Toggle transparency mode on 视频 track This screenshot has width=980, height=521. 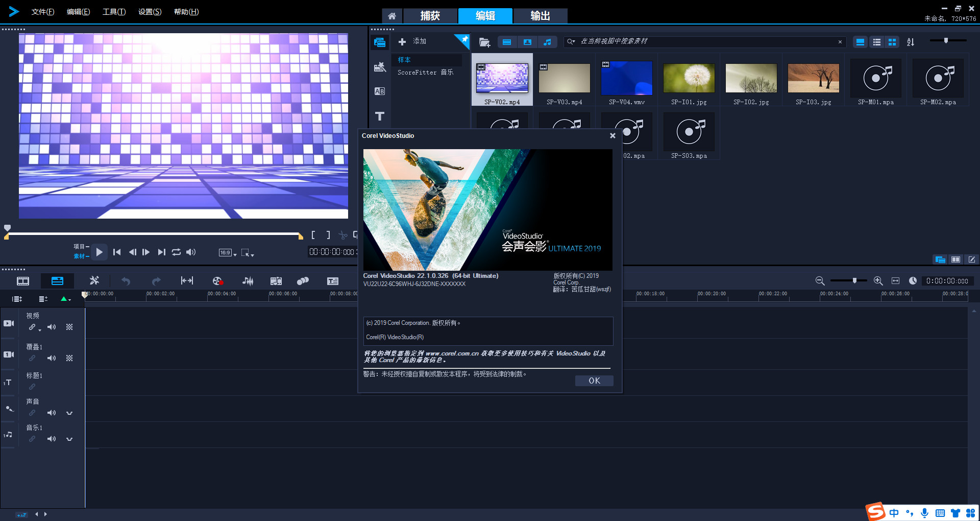[x=69, y=327]
